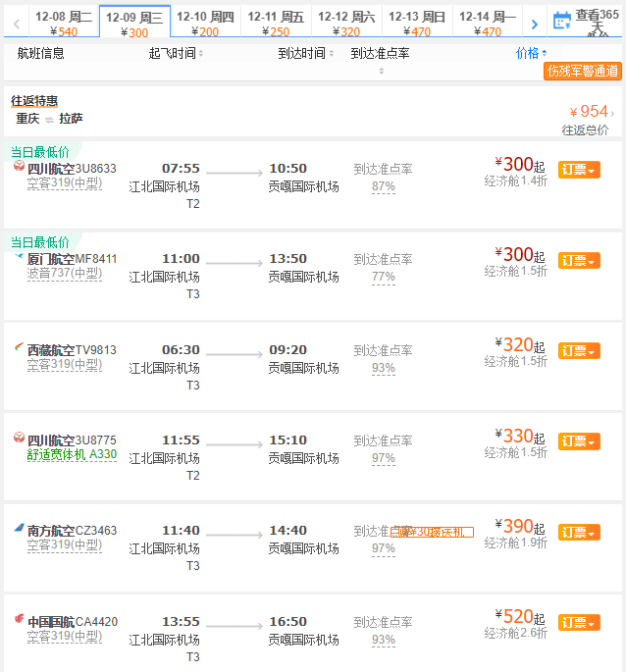Click flight number 南方航空CZ3463
Viewport: 626px width, 672px height.
coord(72,531)
